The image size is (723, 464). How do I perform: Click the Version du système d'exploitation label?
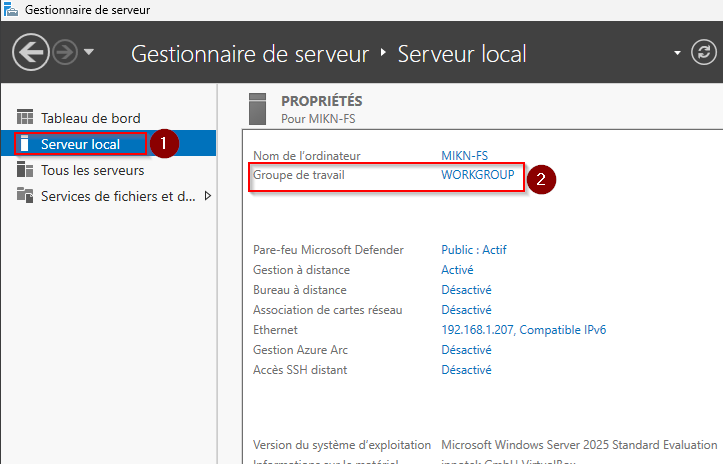point(342,445)
